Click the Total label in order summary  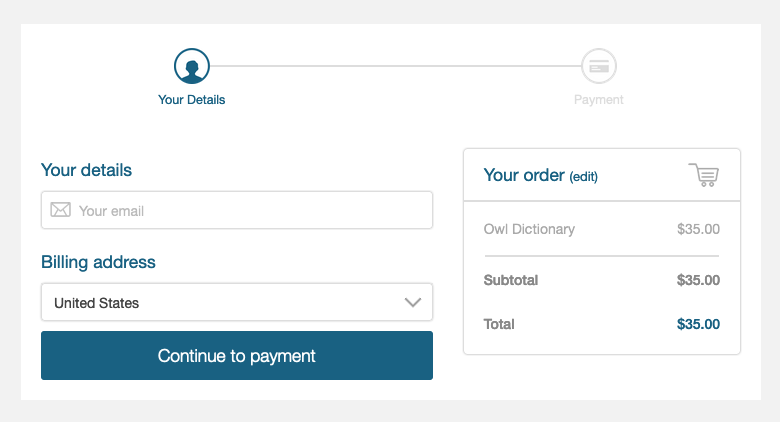coord(499,324)
